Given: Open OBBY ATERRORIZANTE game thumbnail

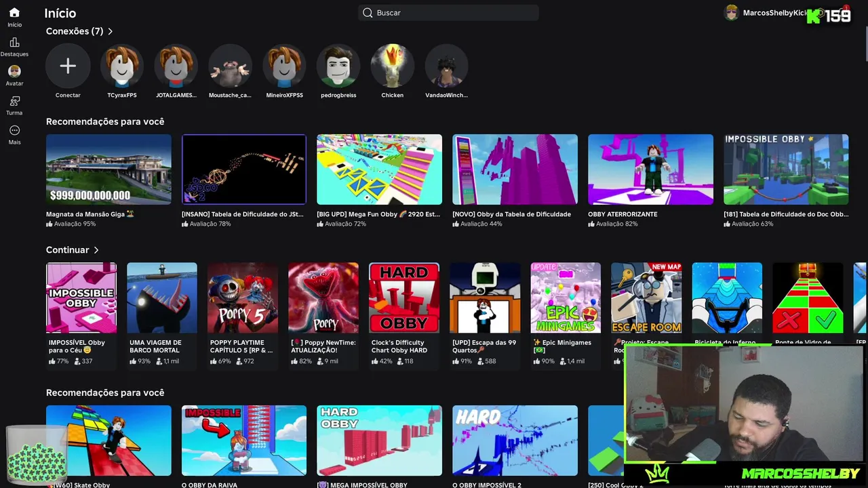Looking at the screenshot, I should [650, 169].
